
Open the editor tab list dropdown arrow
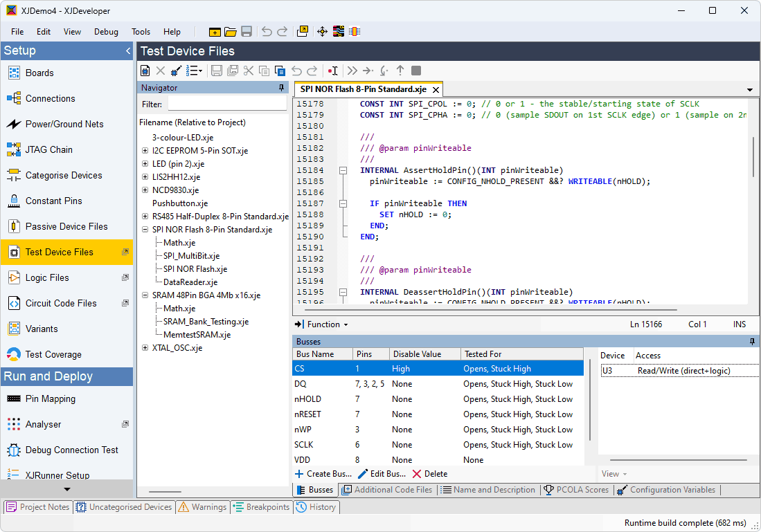[750, 90]
